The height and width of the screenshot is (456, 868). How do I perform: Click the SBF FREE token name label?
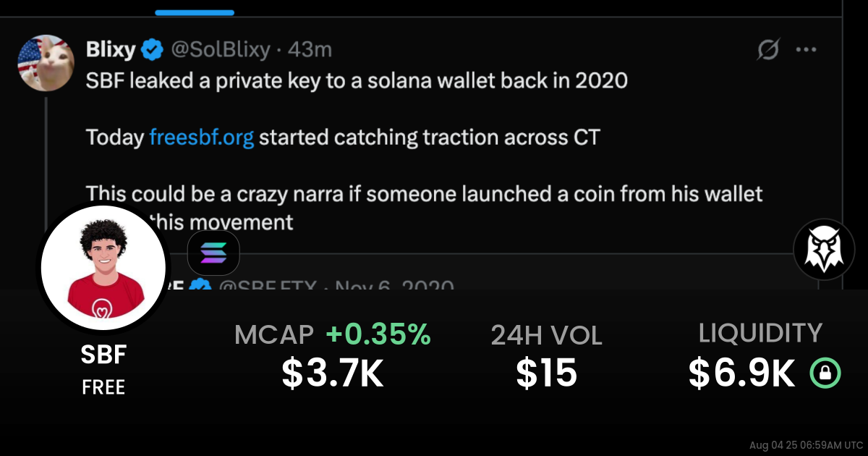click(x=103, y=370)
